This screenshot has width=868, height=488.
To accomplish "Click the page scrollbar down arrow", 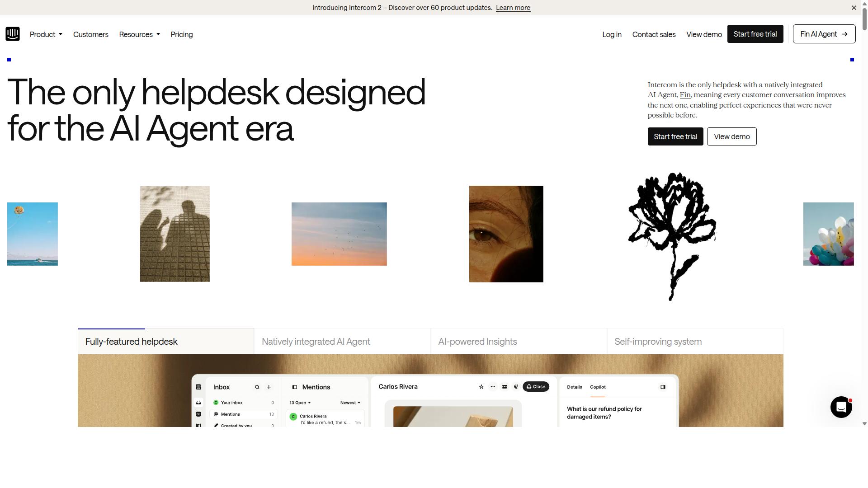I will tap(864, 424).
